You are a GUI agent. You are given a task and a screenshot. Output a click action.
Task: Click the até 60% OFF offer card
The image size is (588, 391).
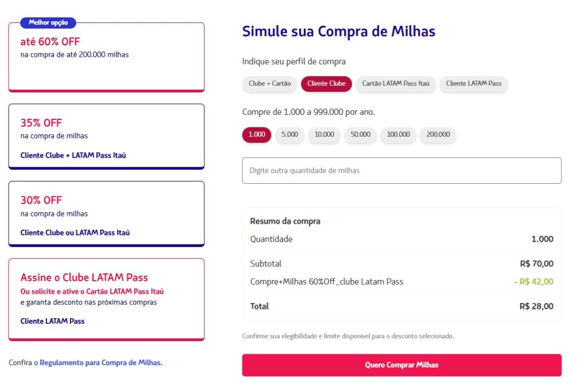click(x=106, y=57)
